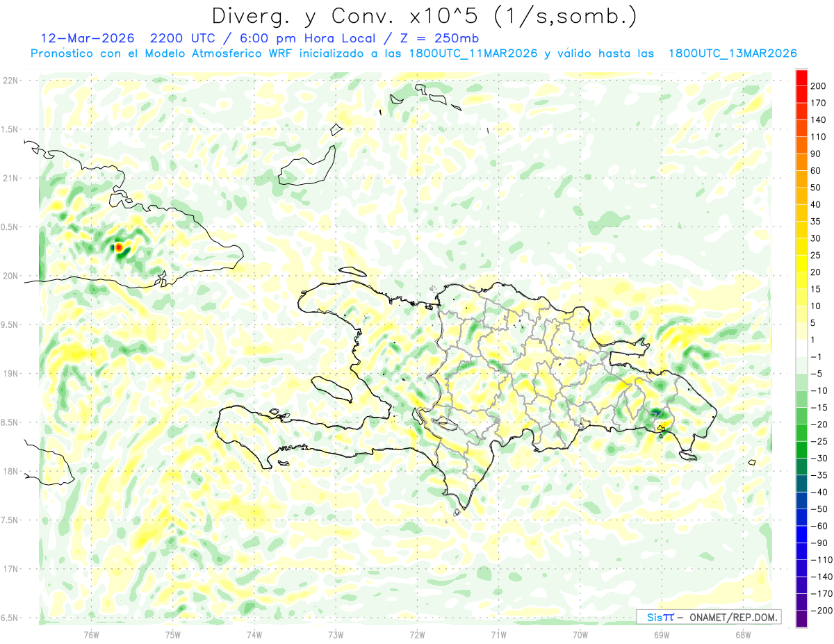Click the color bar label '170' near top

tap(818, 103)
